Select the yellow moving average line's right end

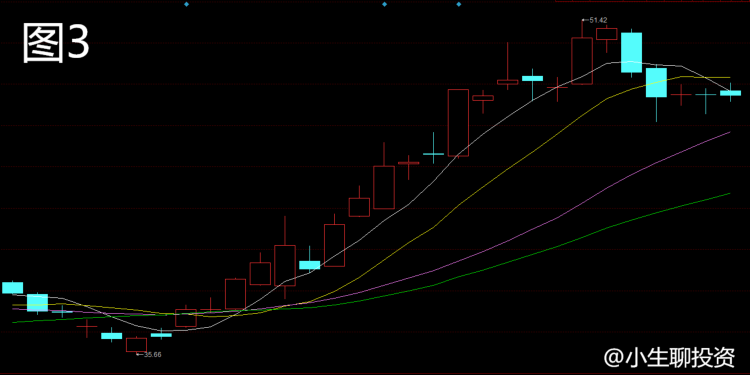[729, 77]
